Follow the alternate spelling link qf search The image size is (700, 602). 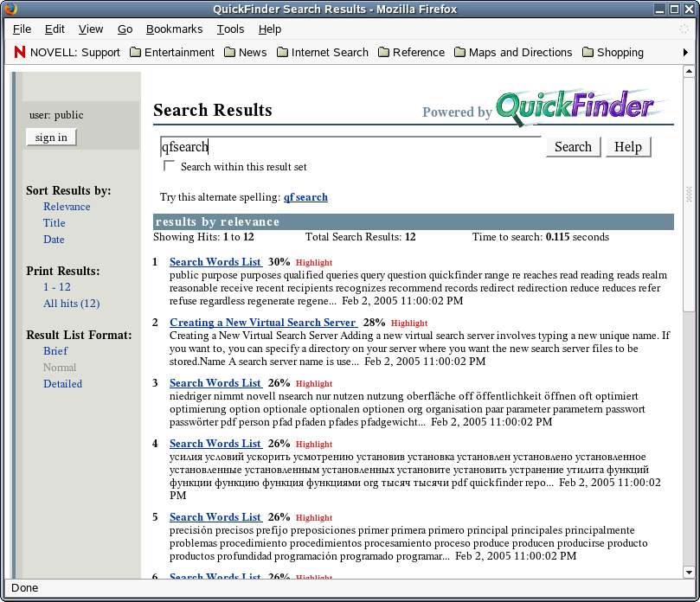click(305, 197)
